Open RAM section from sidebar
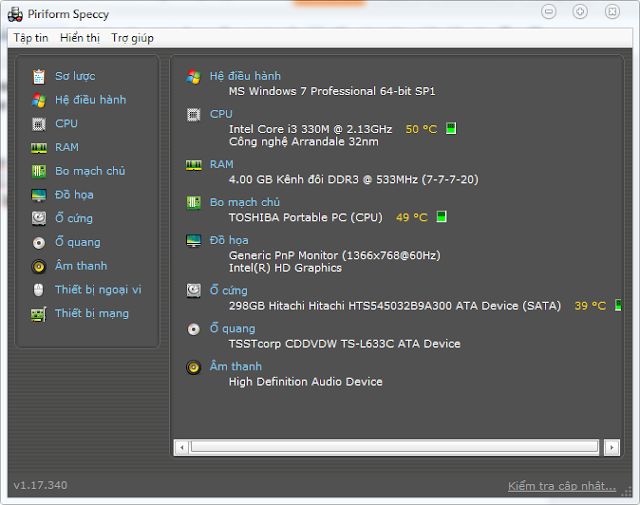 tap(67, 147)
